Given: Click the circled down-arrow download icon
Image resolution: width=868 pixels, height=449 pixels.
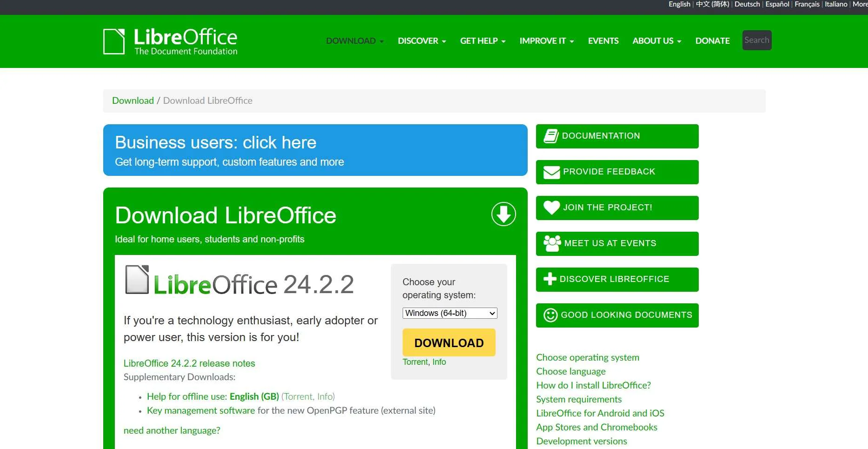Looking at the screenshot, I should [504, 214].
